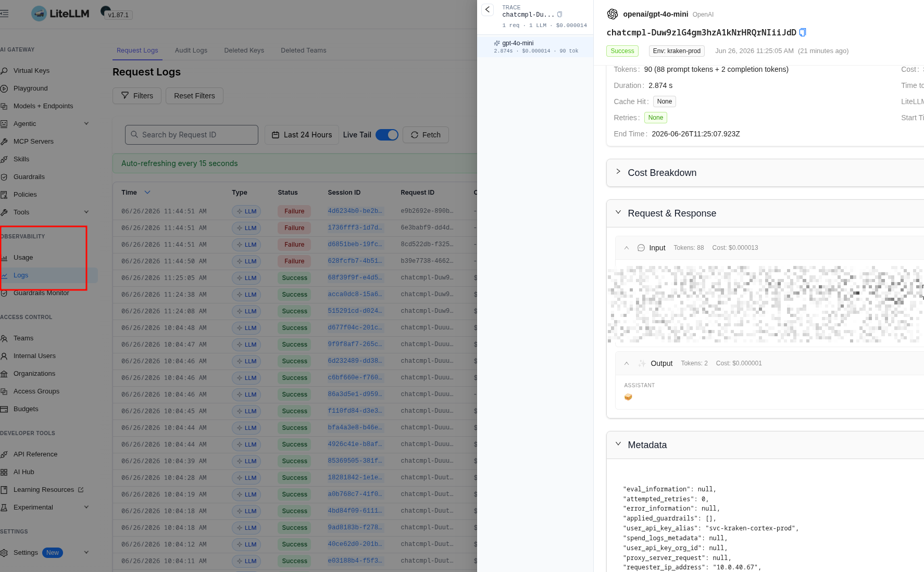Open the Skills page
Viewport: 924px width, 572px height.
pyautogui.click(x=21, y=159)
